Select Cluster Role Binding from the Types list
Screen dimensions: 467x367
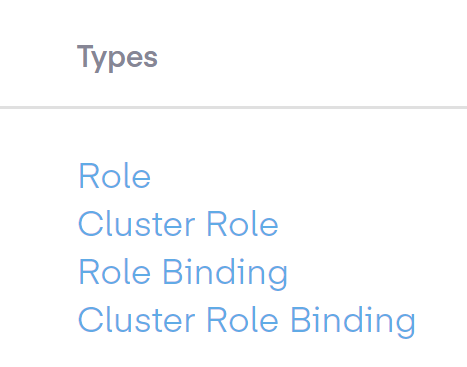247,320
